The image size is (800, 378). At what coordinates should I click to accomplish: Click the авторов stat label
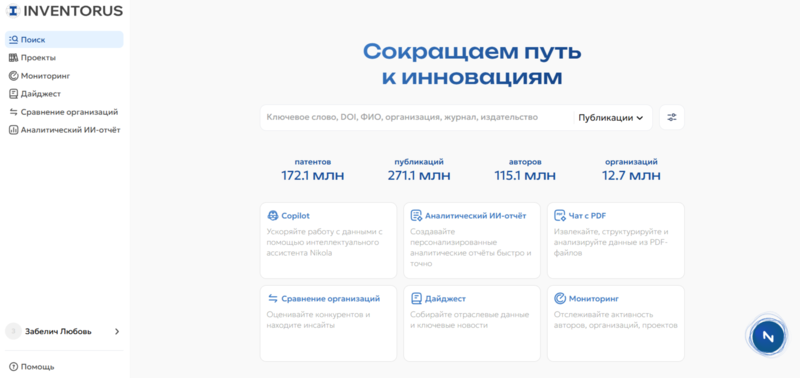(x=525, y=162)
